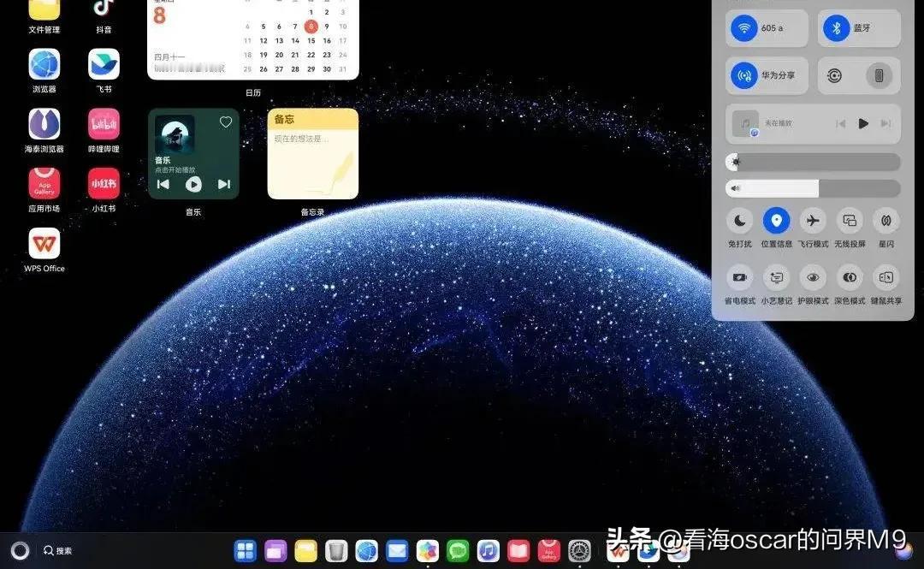Adjust the volume slider
Screen dimensions: 924x569
[x=814, y=188]
